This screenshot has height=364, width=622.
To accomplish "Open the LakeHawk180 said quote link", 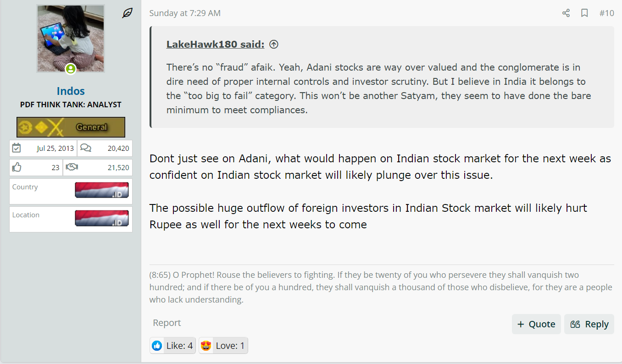I will tap(215, 44).
